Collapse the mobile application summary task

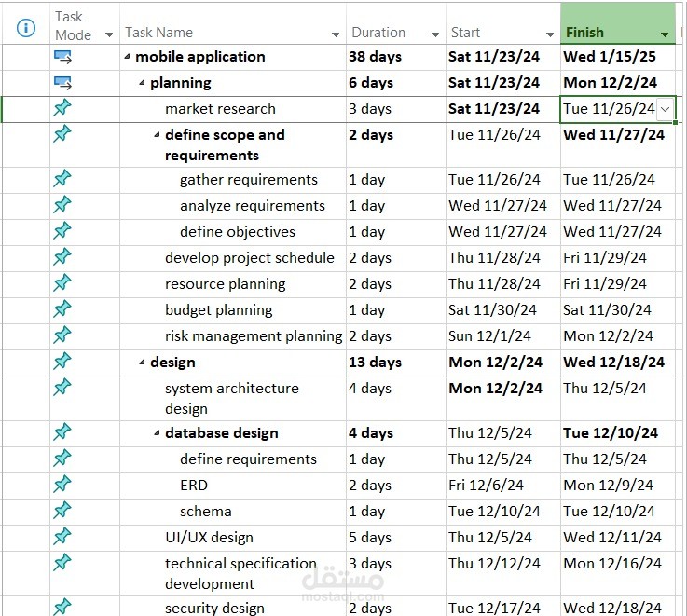pos(127,57)
